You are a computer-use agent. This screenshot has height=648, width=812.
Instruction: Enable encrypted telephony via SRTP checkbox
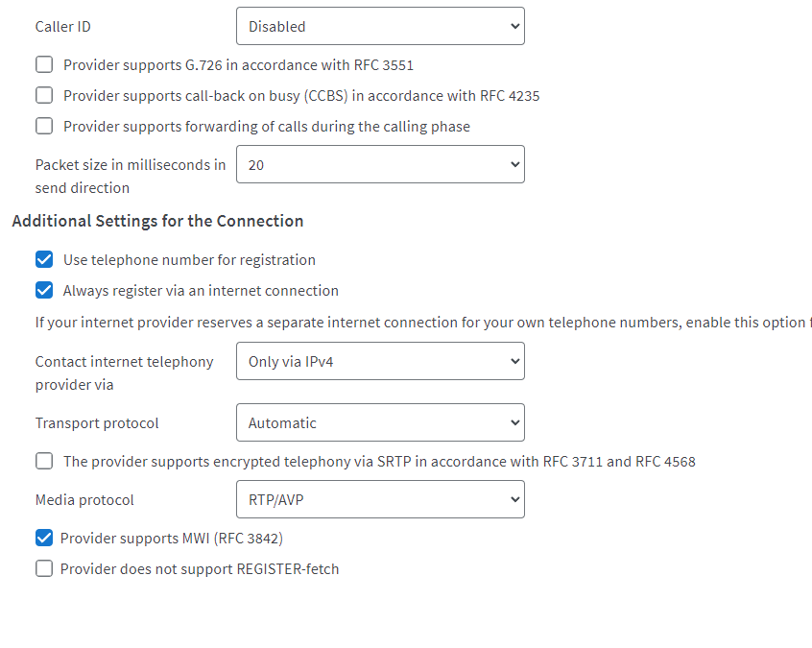coord(44,462)
